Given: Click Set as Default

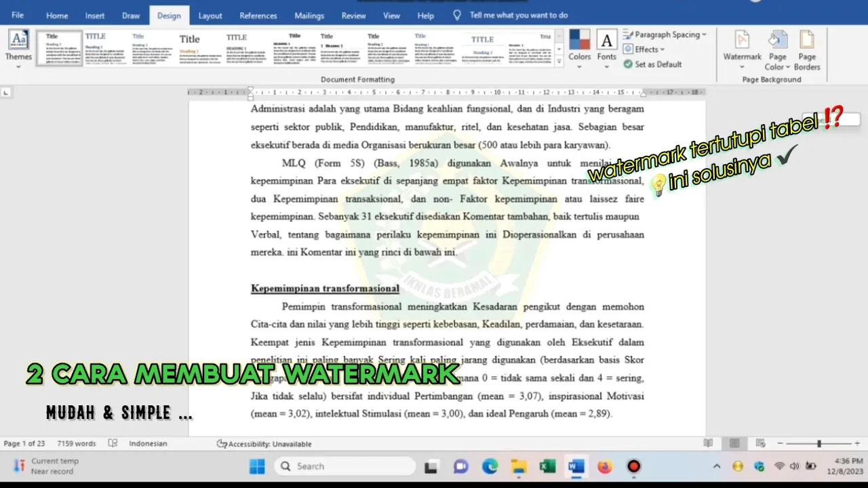Looking at the screenshot, I should pos(652,64).
